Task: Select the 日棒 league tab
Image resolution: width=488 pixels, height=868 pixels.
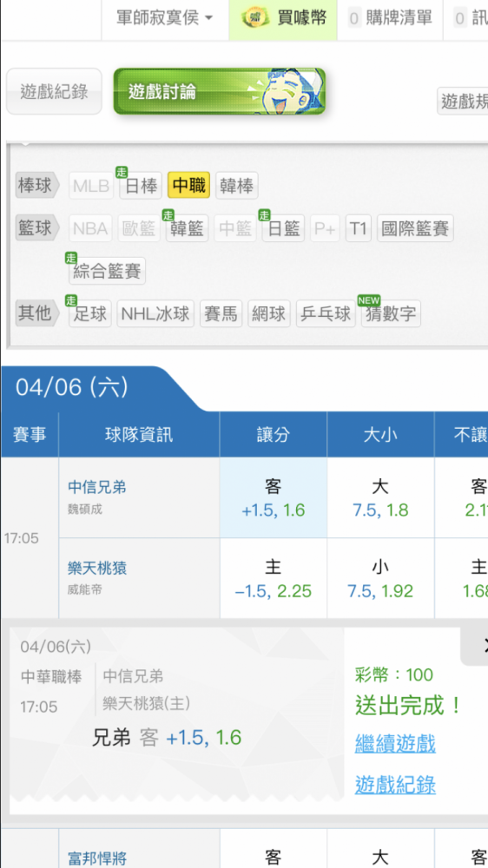Action: tap(141, 185)
